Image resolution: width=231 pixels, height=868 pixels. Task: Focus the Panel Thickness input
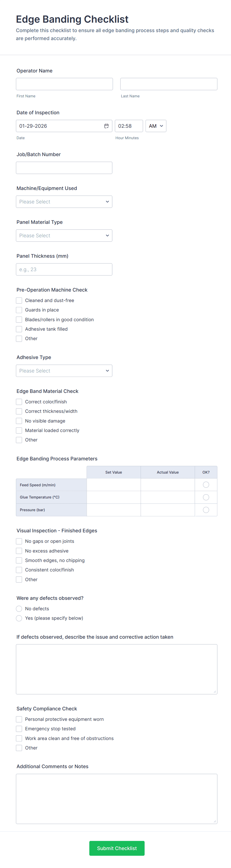[x=64, y=270]
